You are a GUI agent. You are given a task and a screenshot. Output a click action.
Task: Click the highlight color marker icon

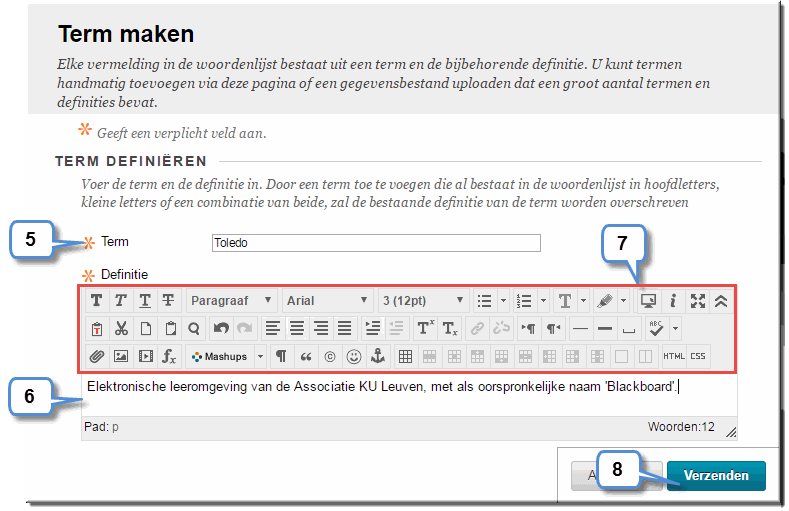[605, 301]
